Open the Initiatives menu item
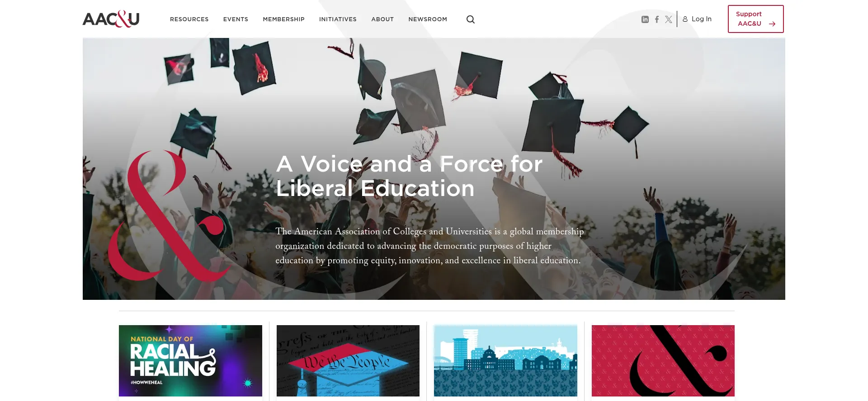The image size is (868, 401). pyautogui.click(x=338, y=19)
